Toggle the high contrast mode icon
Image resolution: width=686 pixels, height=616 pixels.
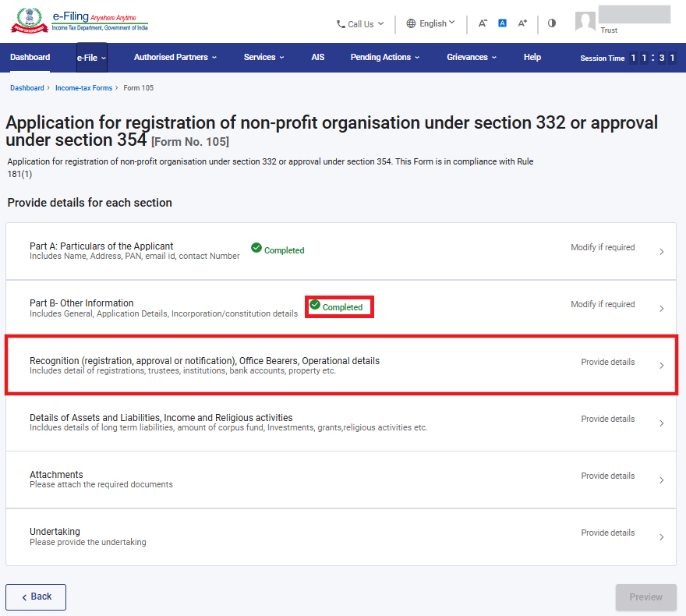pyautogui.click(x=552, y=23)
